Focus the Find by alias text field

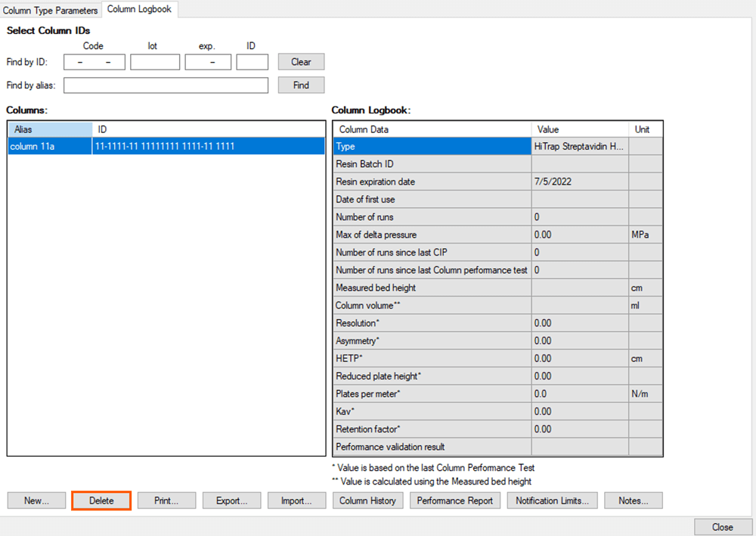(x=166, y=85)
